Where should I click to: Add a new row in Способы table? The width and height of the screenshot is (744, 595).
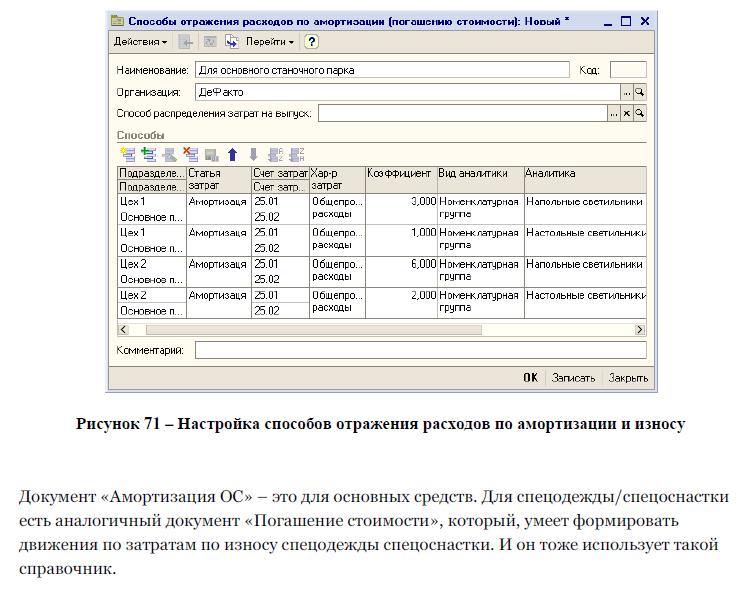pos(128,155)
